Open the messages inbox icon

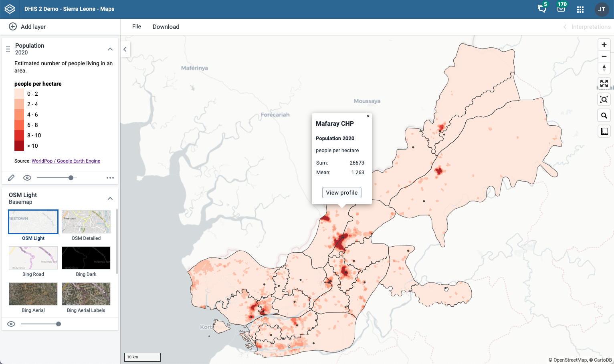click(x=561, y=9)
